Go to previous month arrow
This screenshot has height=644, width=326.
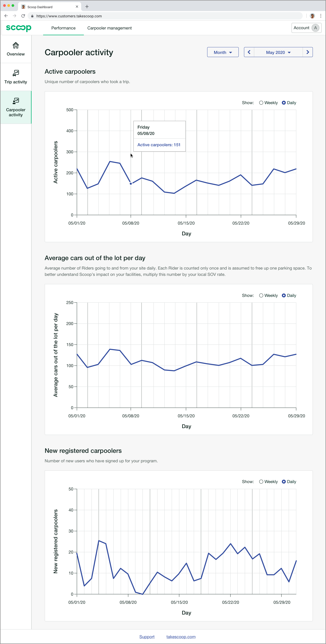pos(249,52)
